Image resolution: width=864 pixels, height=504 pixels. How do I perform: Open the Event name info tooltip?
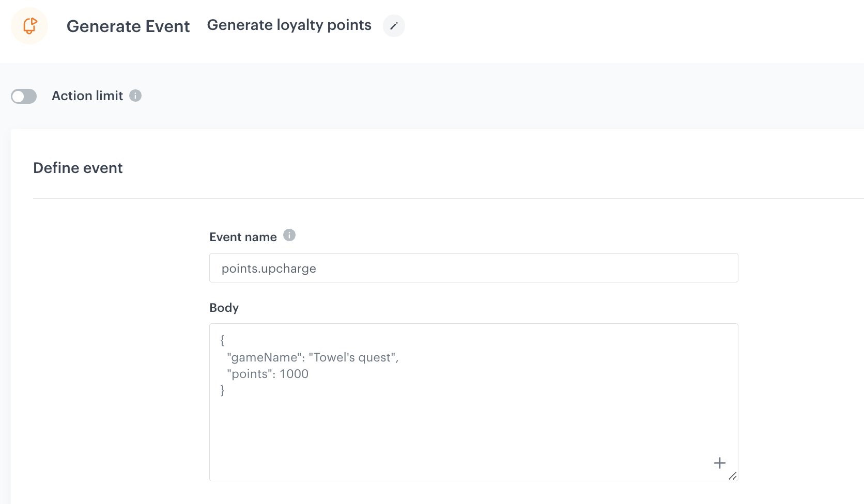pyautogui.click(x=290, y=235)
